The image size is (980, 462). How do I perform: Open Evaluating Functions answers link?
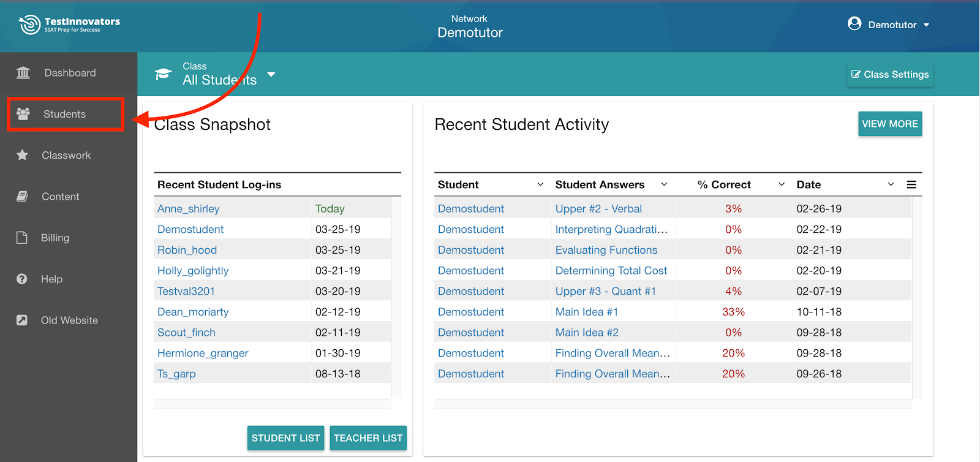(606, 250)
